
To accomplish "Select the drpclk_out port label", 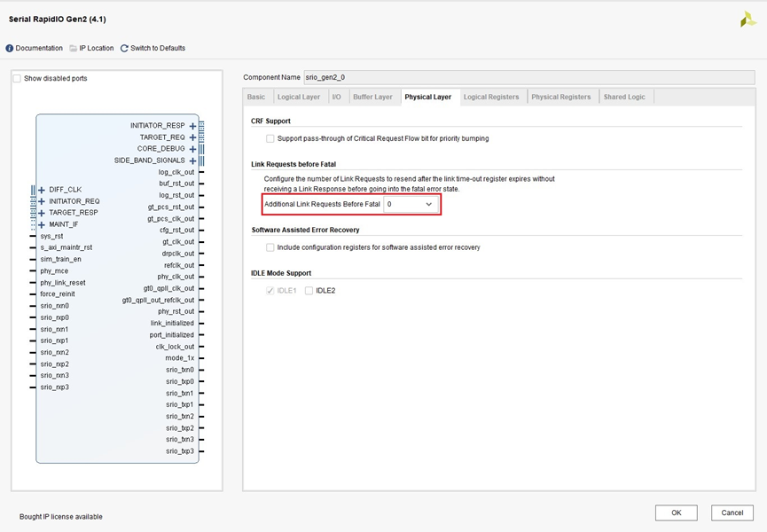I will point(178,254).
